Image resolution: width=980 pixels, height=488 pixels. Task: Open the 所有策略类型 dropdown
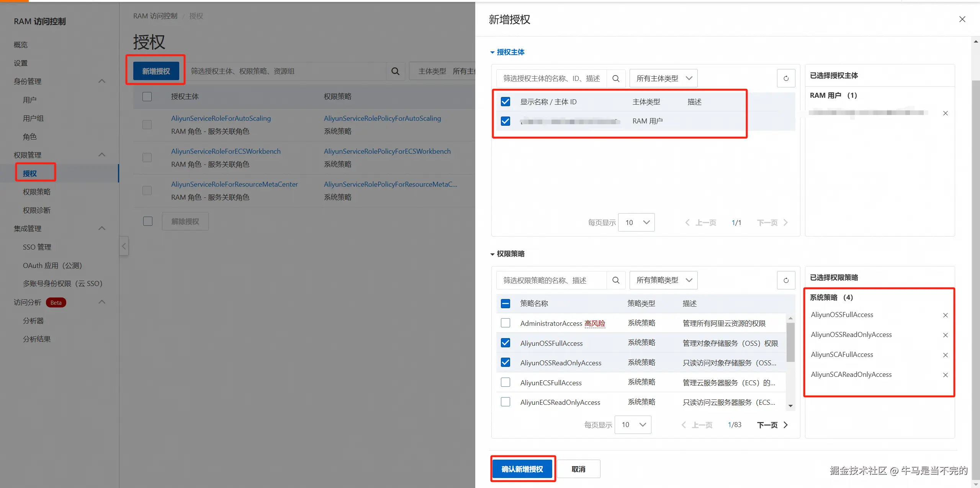point(663,280)
